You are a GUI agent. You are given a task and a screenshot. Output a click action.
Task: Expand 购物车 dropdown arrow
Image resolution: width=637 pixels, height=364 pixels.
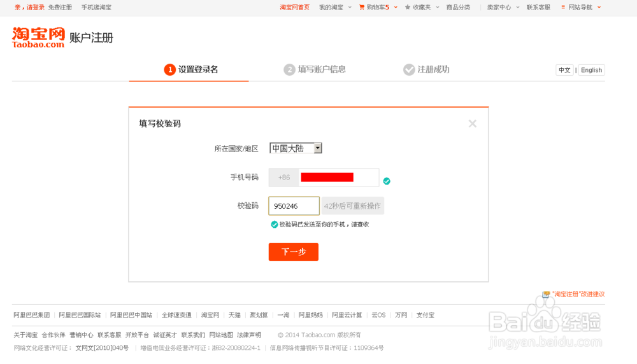click(396, 7)
